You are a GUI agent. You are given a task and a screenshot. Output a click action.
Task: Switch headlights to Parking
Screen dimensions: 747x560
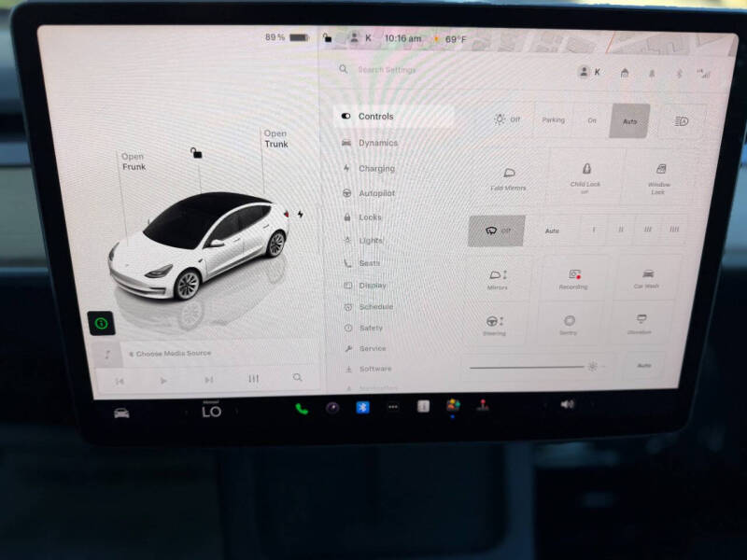pos(553,121)
